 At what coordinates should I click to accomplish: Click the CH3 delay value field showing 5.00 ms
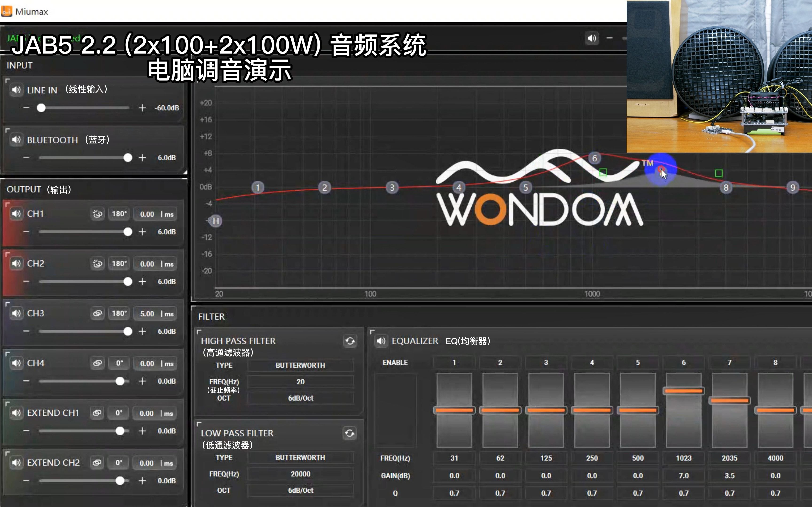[x=155, y=313]
